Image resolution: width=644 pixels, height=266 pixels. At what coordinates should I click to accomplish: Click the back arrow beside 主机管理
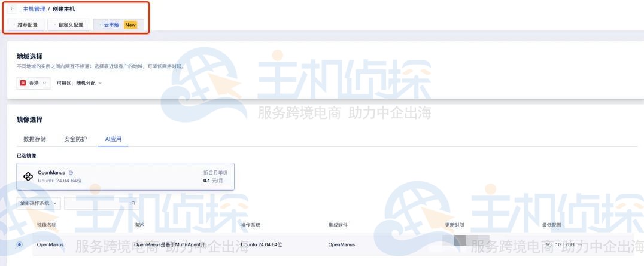click(x=11, y=9)
